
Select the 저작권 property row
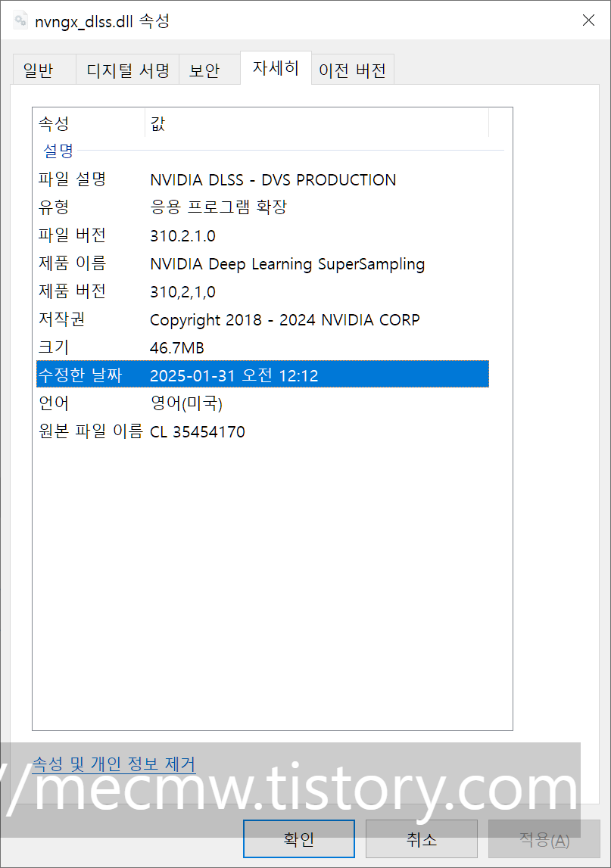(263, 319)
